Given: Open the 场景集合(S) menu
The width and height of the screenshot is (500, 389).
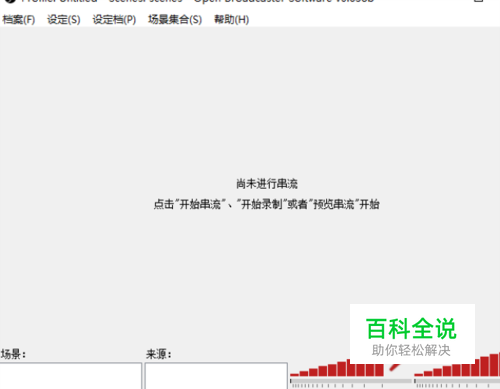Looking at the screenshot, I should [x=175, y=20].
